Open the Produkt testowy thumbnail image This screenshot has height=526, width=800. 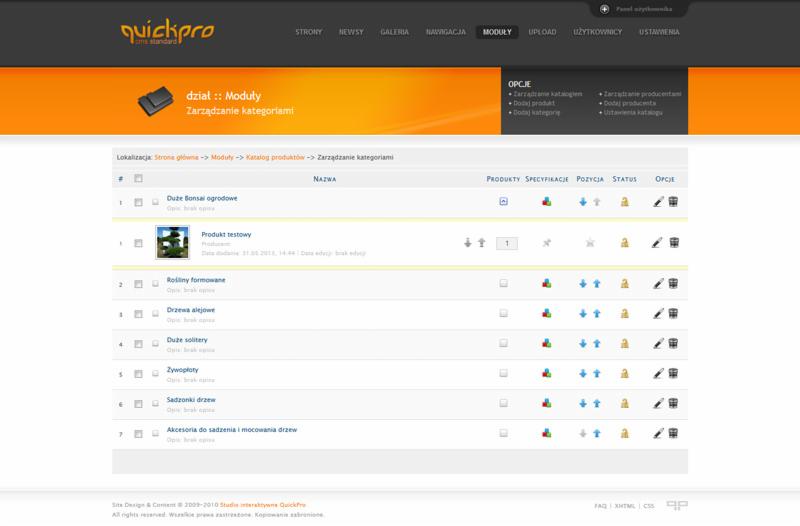pyautogui.click(x=172, y=242)
